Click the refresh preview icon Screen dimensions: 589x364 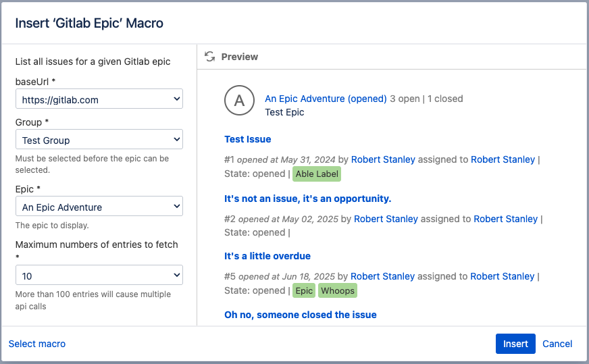point(210,57)
